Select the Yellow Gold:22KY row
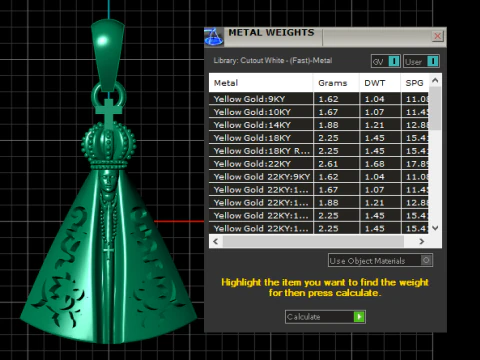The image size is (480, 360). (319, 164)
